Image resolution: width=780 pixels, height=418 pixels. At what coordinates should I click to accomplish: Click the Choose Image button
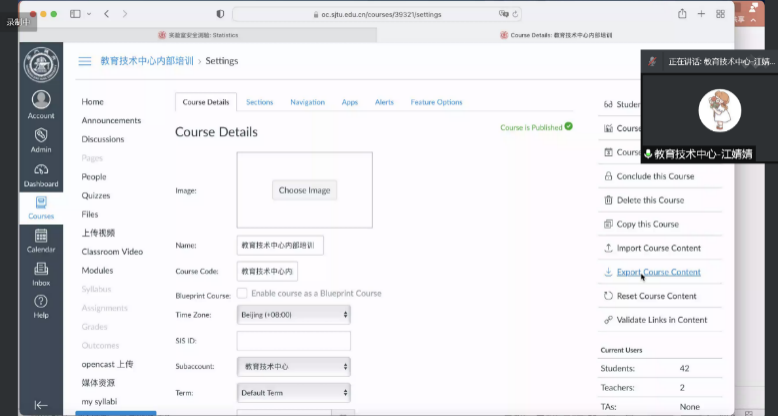[x=306, y=190]
